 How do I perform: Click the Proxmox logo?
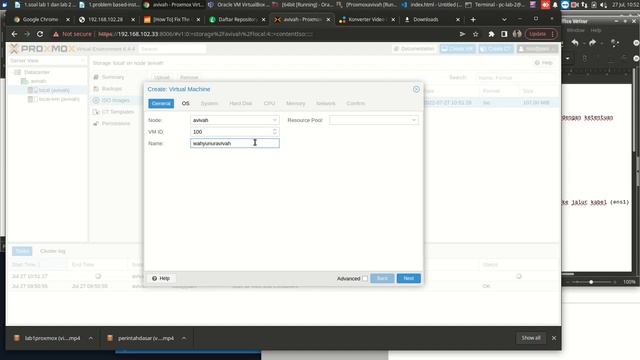click(43, 49)
